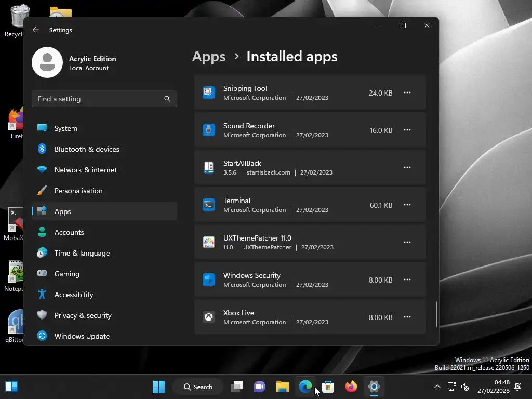Screen dimensions: 532x399
Task: Select the Notepad++ desktop shortcut
Action: (x=14, y=275)
